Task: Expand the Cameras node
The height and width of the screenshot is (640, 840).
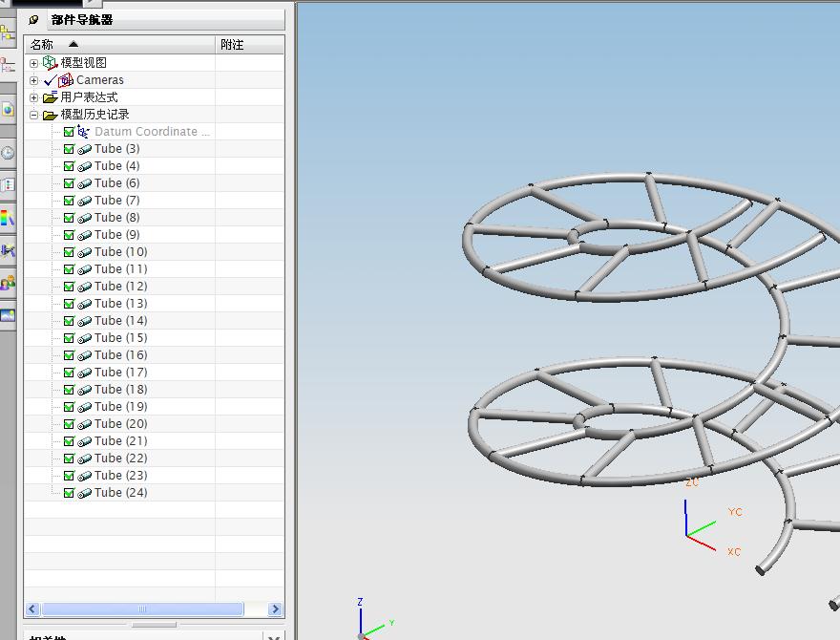Action: [33, 80]
